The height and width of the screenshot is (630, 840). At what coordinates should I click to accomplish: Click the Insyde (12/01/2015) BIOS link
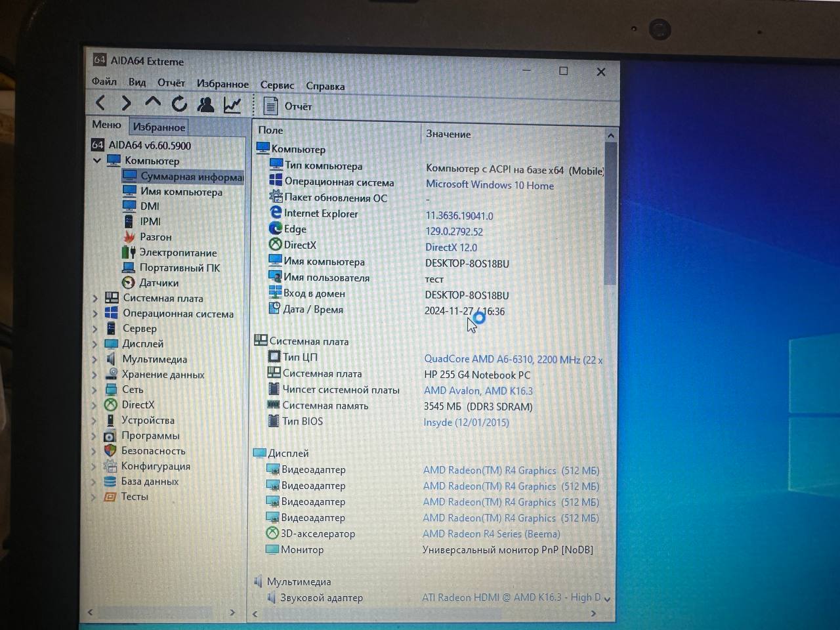(x=466, y=423)
